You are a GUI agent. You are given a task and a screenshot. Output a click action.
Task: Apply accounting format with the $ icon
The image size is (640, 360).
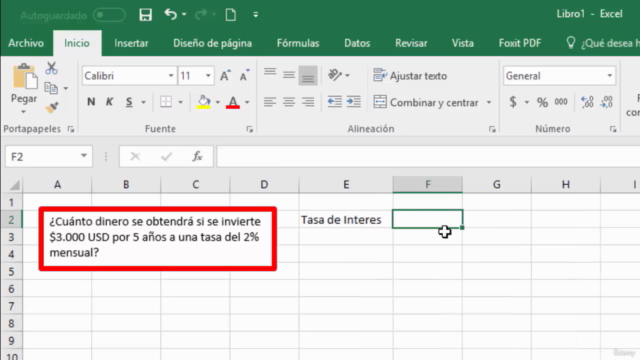point(513,102)
